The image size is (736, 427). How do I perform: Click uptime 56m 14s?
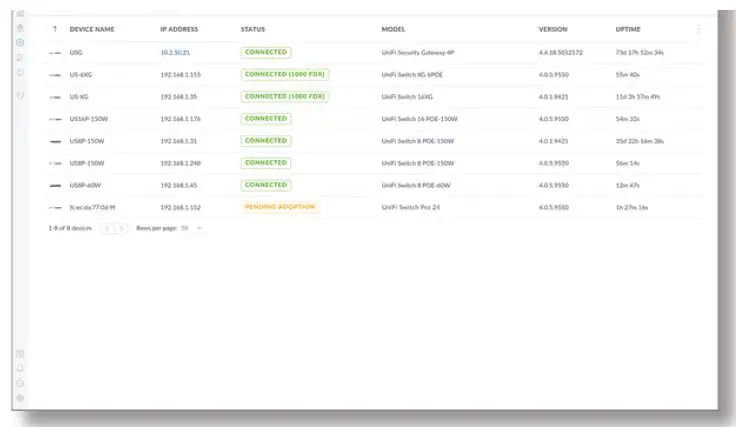[628, 163]
